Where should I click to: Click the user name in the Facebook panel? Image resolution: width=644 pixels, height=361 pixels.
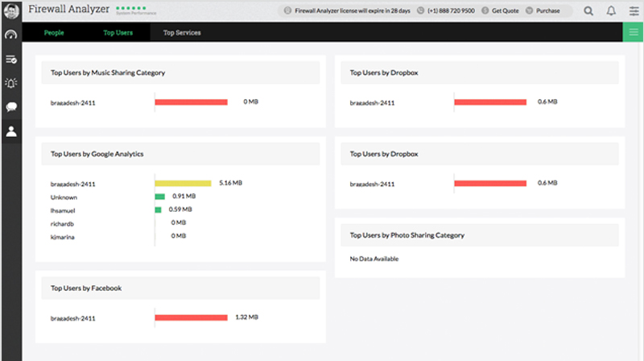(72, 318)
